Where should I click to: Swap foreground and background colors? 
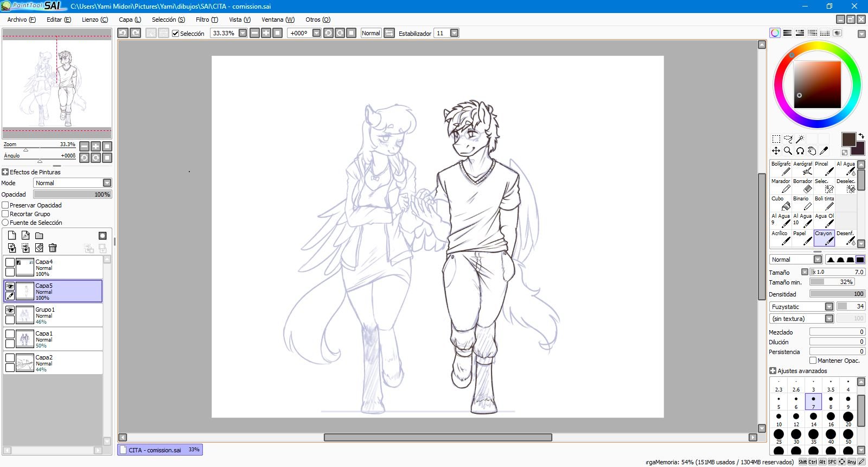pos(861,136)
